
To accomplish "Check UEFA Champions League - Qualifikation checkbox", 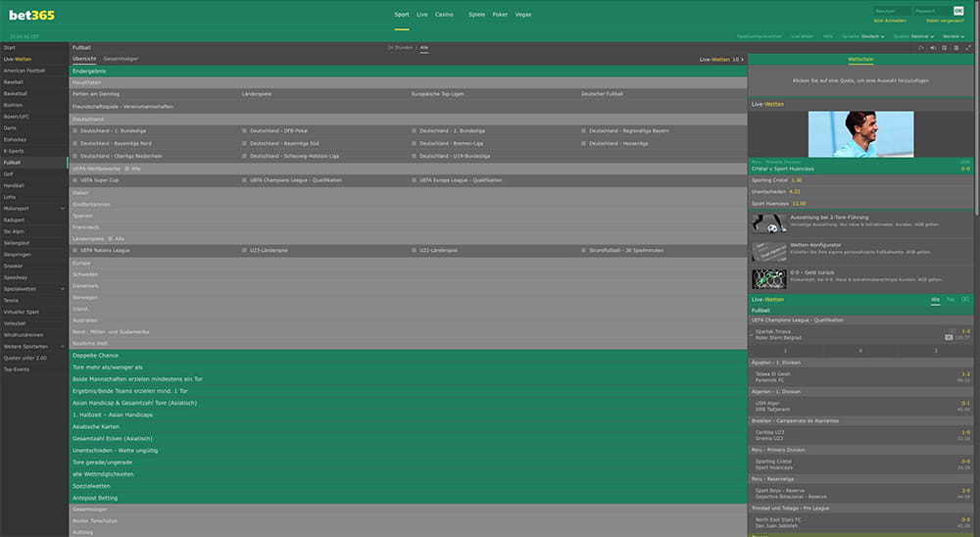I will coord(244,180).
